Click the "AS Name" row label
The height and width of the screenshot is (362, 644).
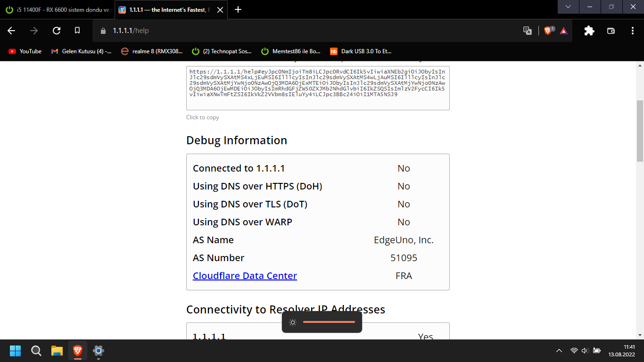214,240
